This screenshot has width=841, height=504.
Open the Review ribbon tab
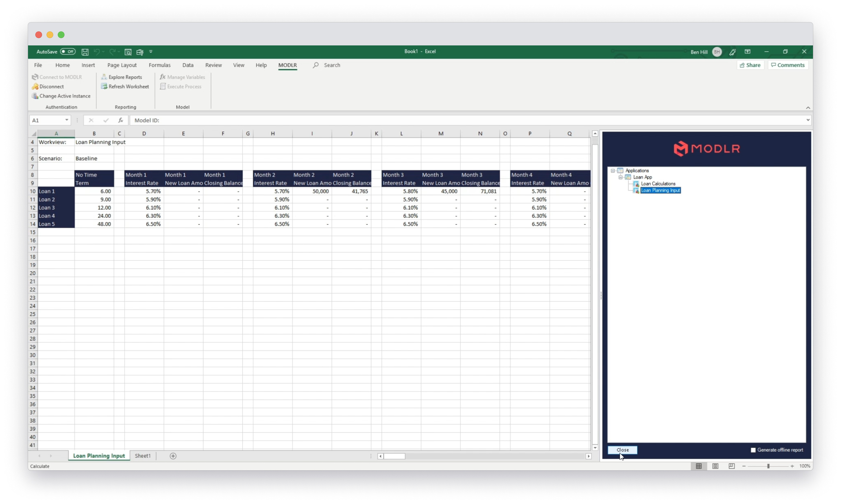pyautogui.click(x=213, y=65)
